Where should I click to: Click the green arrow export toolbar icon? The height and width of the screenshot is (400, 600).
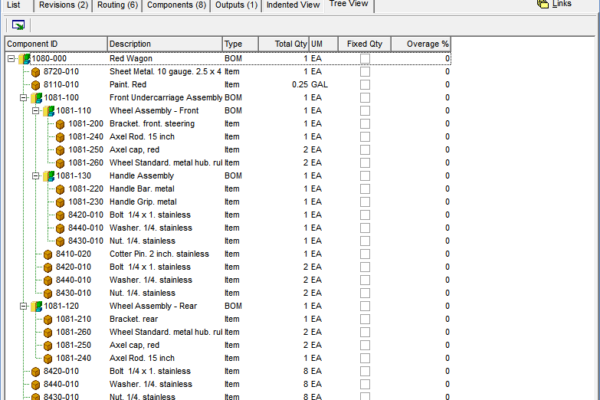[18, 25]
